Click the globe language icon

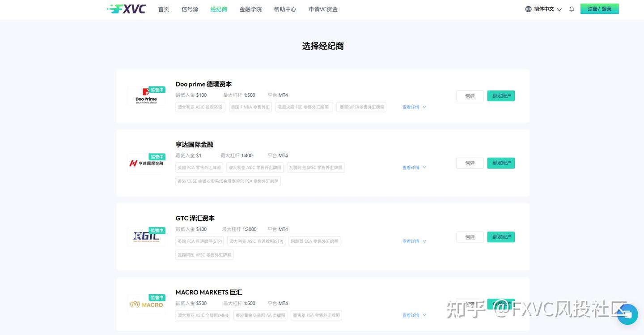(x=528, y=9)
